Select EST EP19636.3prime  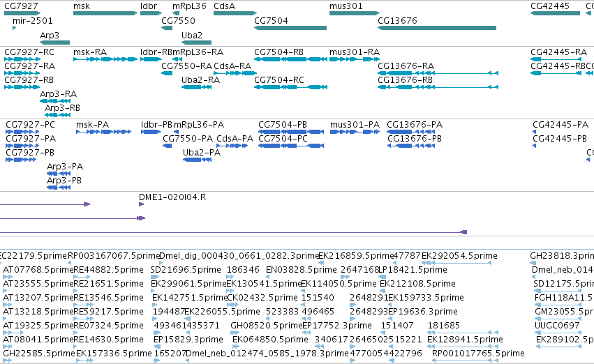tap(423, 312)
